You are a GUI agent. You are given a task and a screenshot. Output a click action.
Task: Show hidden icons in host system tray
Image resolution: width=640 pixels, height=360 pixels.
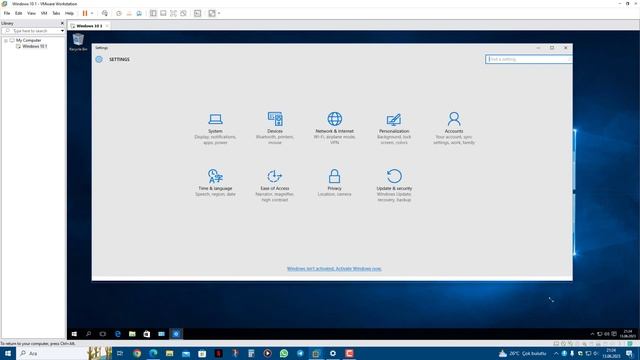556,353
